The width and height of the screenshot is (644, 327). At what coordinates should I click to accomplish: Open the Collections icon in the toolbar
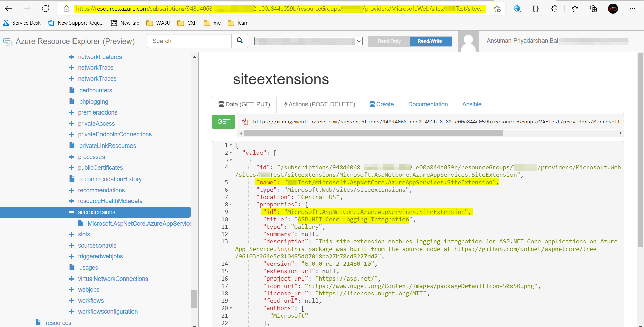(593, 9)
